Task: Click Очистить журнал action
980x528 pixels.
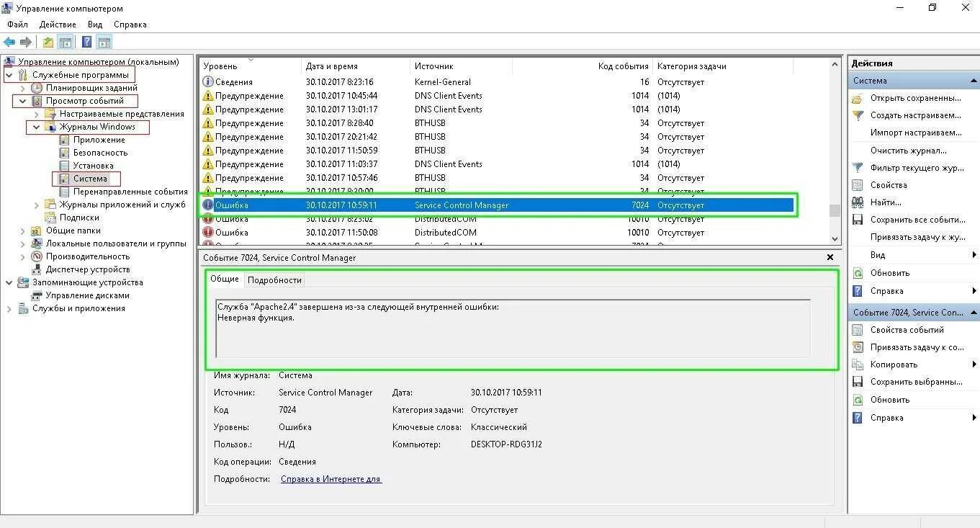Action: 909,151
